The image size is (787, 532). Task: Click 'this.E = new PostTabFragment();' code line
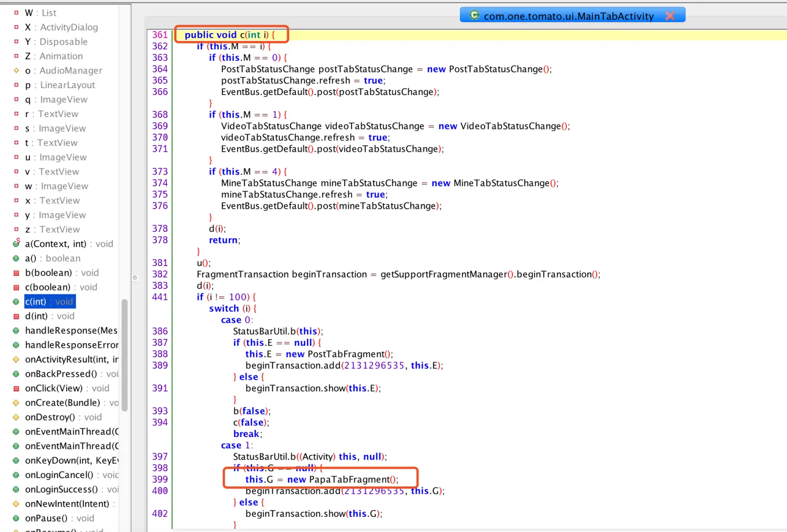(x=319, y=354)
